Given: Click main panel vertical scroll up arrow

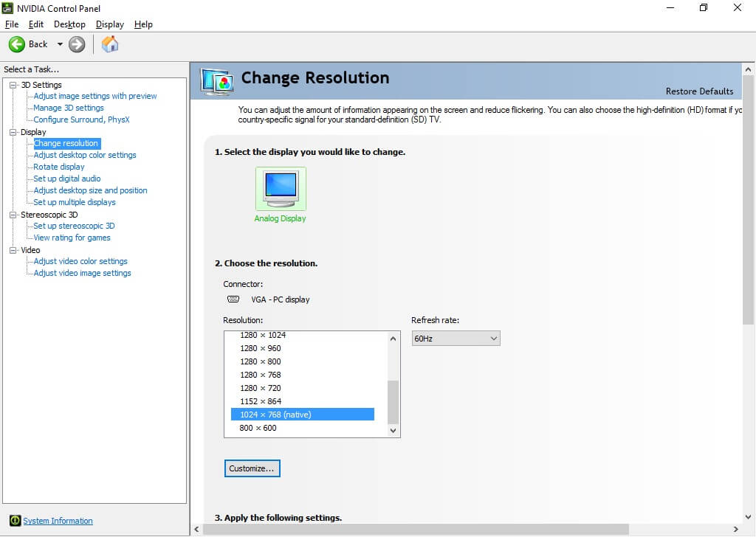Looking at the screenshot, I should coord(748,69).
